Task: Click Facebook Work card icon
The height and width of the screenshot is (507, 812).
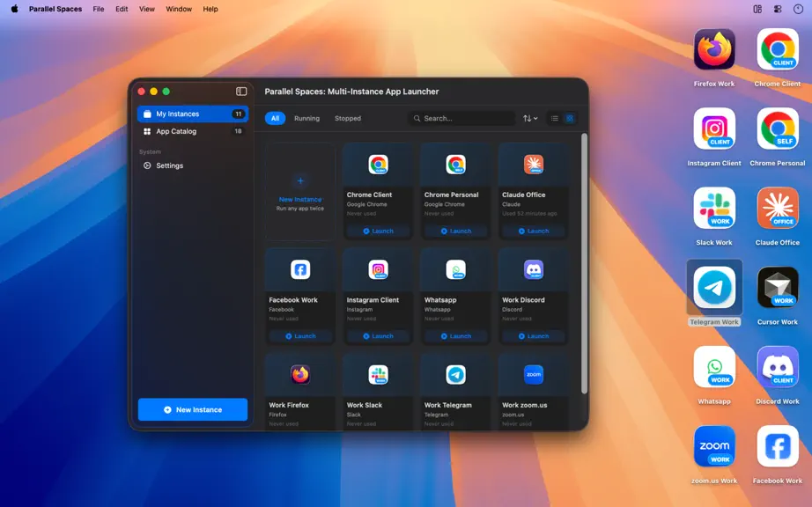Action: click(x=300, y=269)
